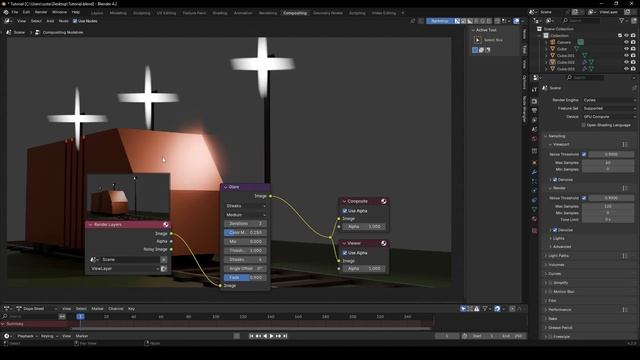Viewport: 640px width, 360px height.
Task: Toggle Use Alpha on Viewer node
Action: (345, 253)
